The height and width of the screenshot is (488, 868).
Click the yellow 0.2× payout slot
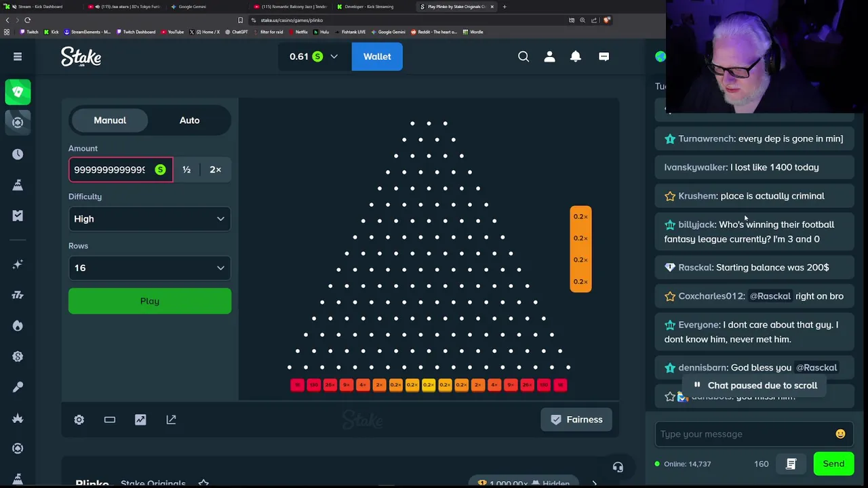[428, 385]
